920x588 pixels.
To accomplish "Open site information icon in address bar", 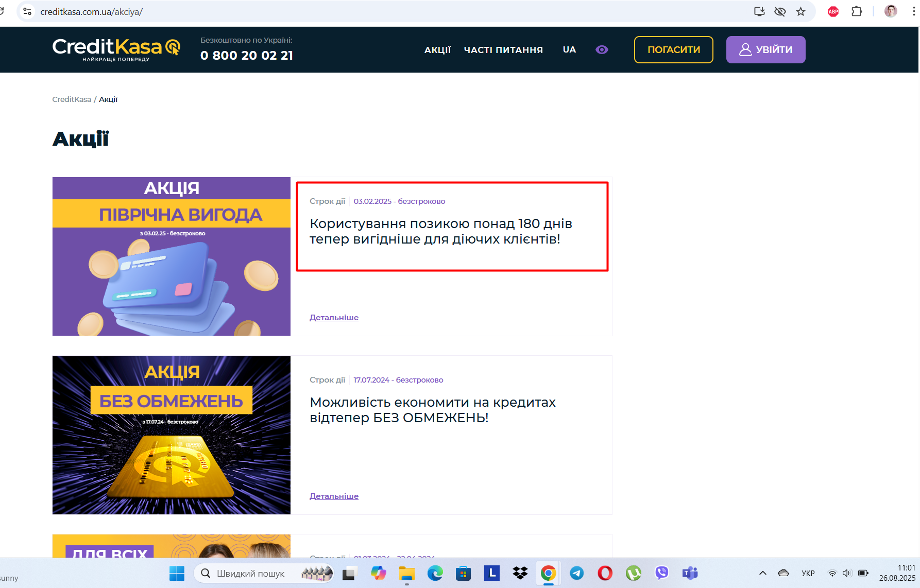I will click(x=27, y=11).
